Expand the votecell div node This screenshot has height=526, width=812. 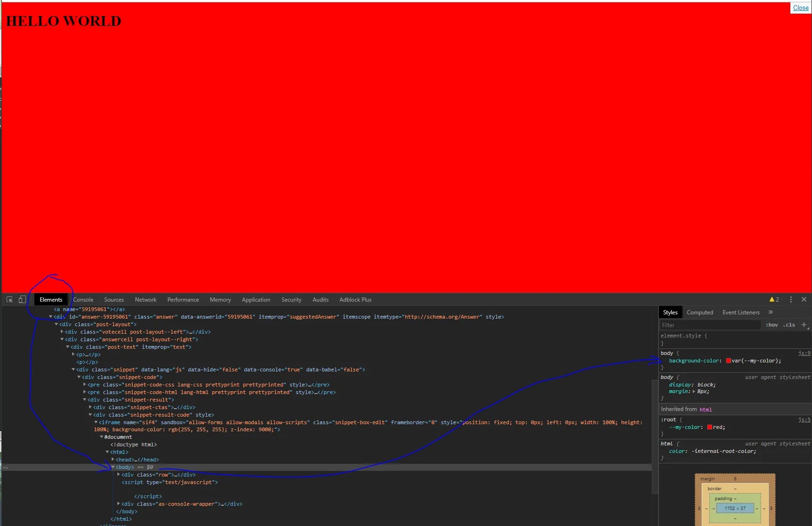[x=62, y=332]
